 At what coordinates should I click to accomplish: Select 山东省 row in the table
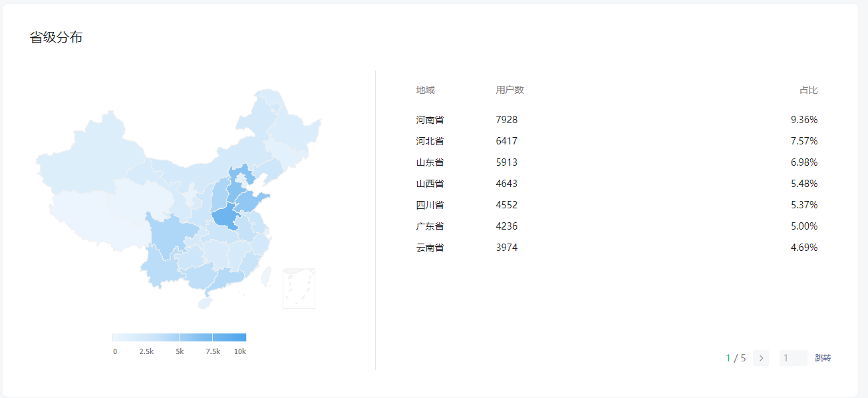617,162
